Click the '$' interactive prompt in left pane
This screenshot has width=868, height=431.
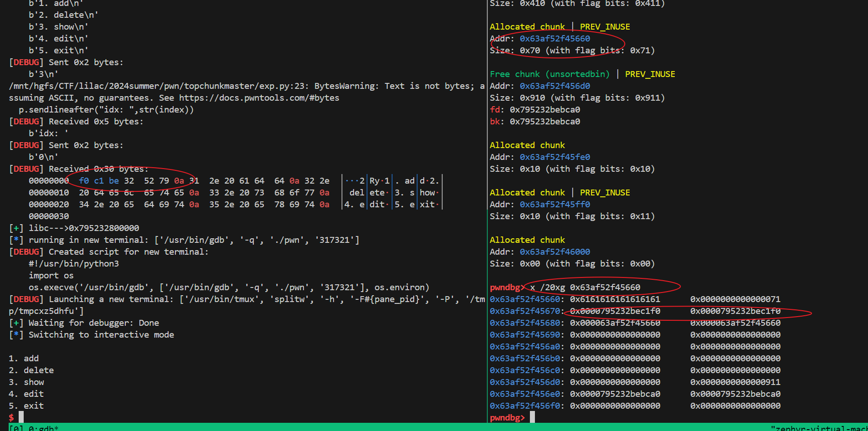tap(11, 417)
